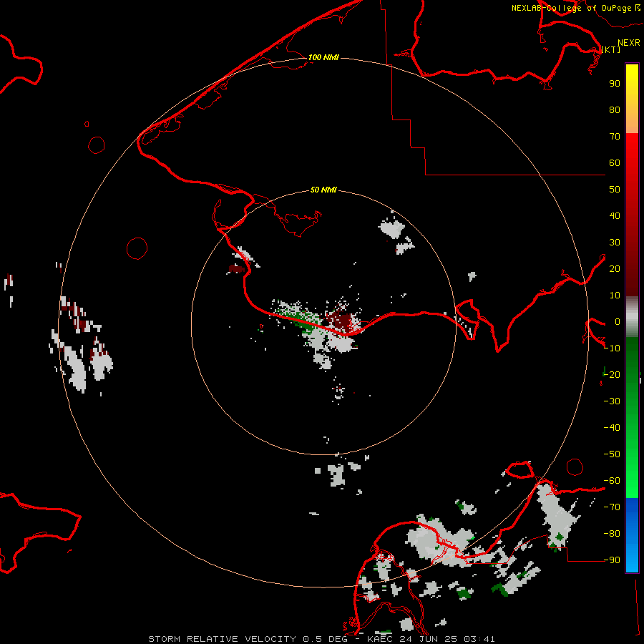
Task: Click the -20 value on velocity scale
Action: pos(612,375)
